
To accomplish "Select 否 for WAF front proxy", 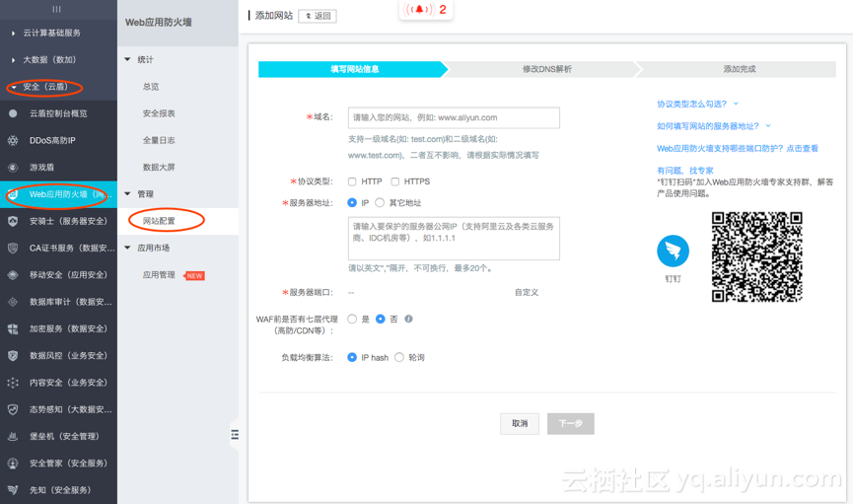I will [x=381, y=319].
